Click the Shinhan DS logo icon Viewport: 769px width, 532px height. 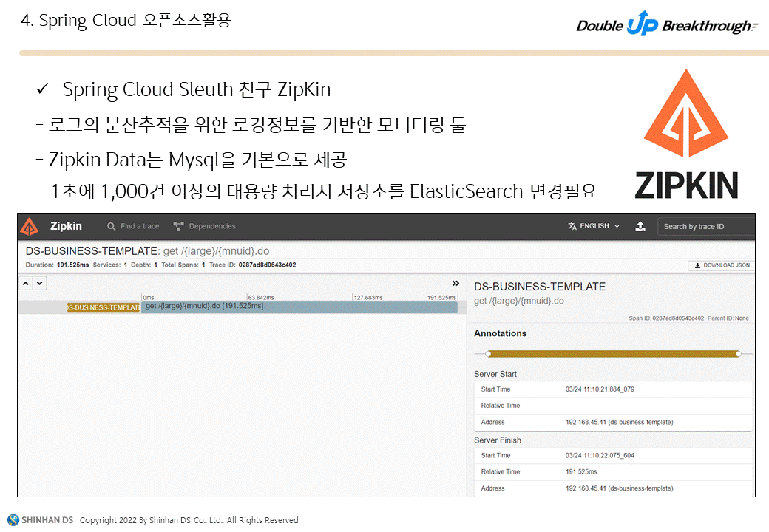click(13, 519)
